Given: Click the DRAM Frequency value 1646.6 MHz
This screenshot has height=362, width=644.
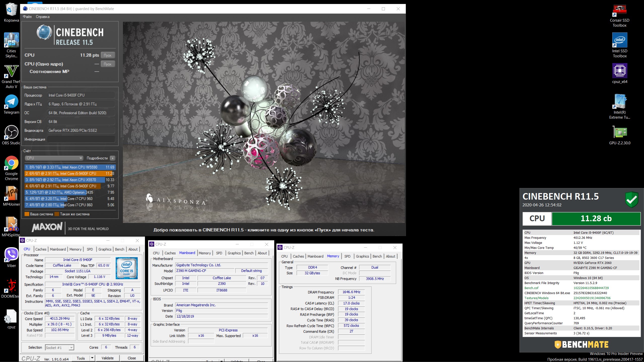Looking at the screenshot, I should [x=351, y=292].
